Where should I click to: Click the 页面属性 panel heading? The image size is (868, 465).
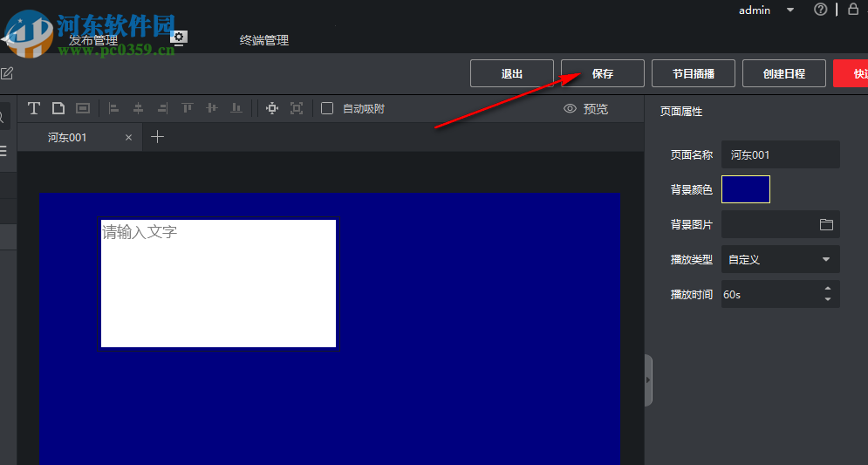tap(681, 112)
